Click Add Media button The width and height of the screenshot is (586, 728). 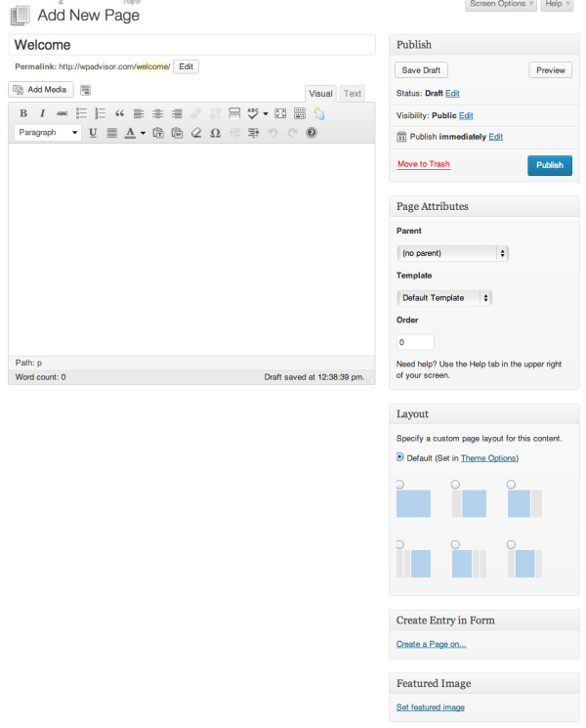pyautogui.click(x=41, y=90)
